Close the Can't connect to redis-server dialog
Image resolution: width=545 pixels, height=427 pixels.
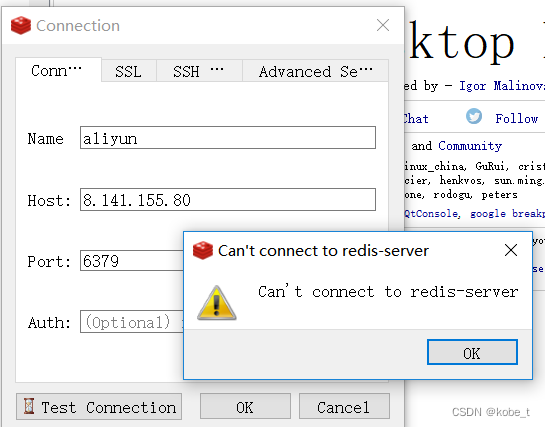(x=511, y=250)
